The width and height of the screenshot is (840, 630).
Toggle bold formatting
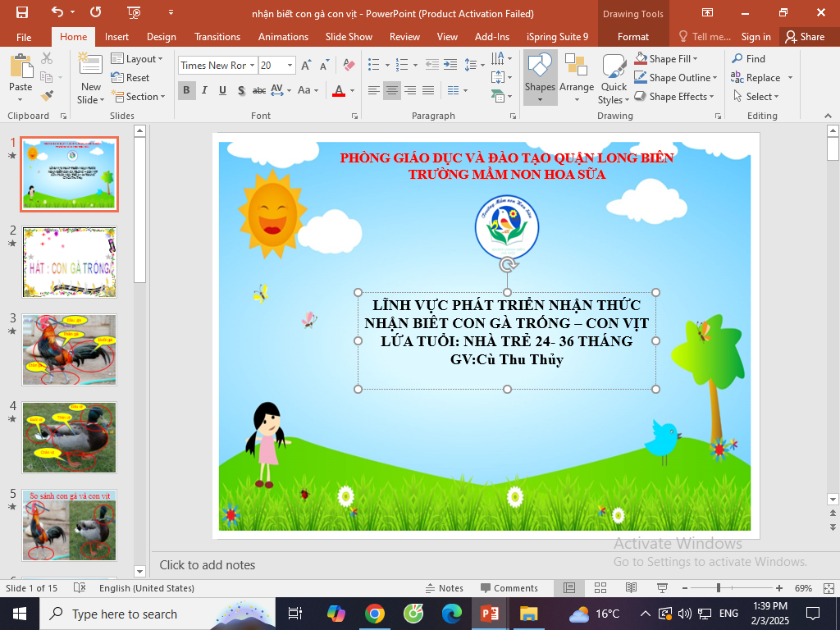pyautogui.click(x=186, y=90)
